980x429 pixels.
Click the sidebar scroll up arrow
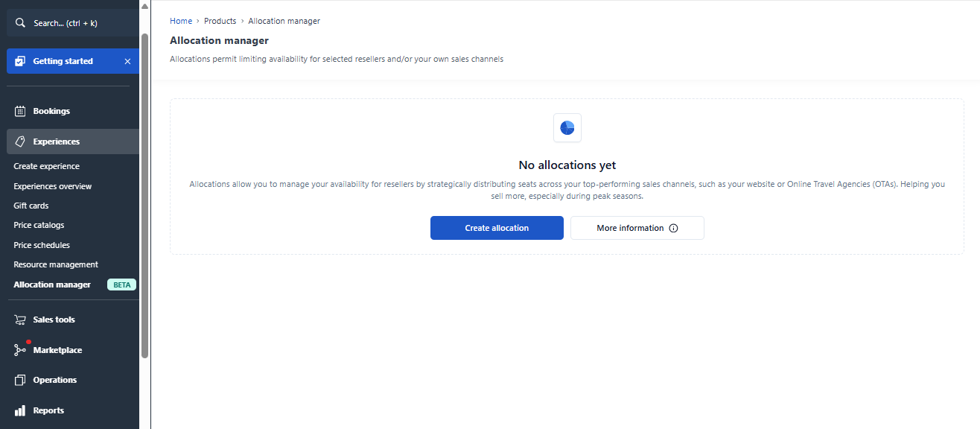(x=144, y=6)
